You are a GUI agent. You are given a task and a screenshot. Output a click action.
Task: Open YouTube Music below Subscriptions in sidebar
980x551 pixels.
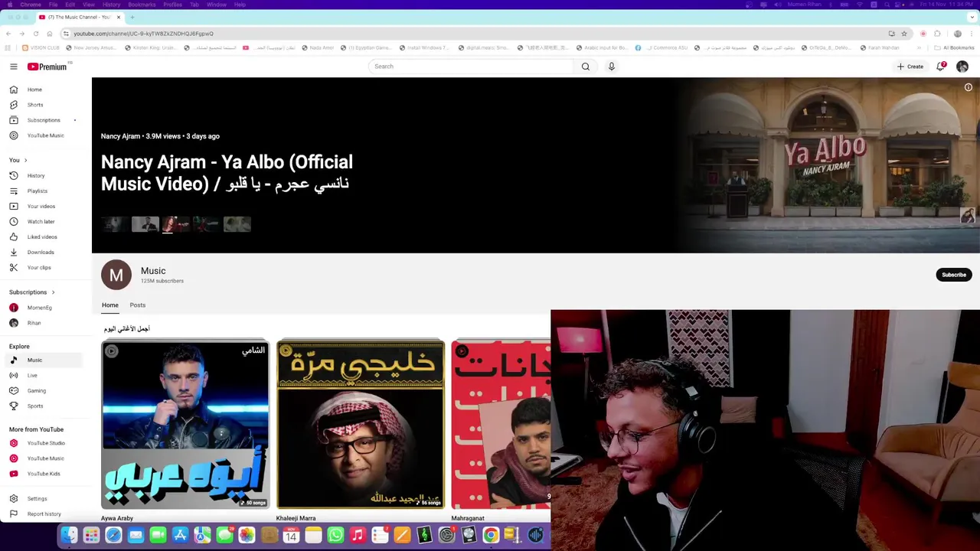click(x=45, y=135)
